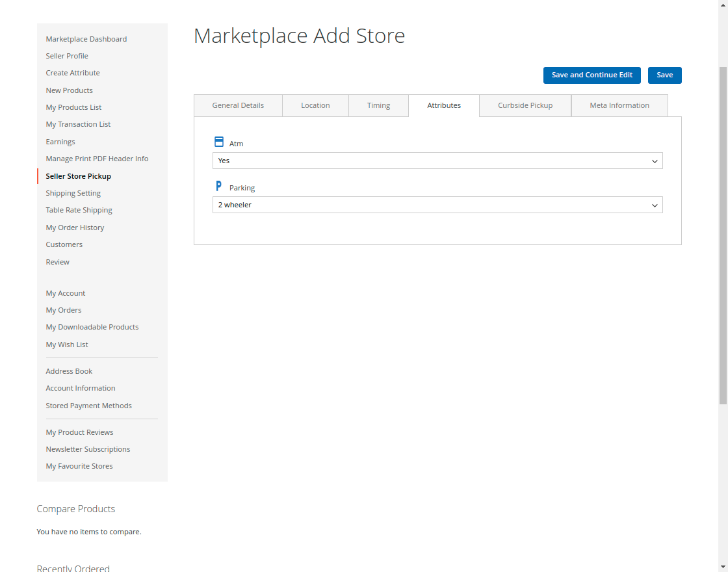The height and width of the screenshot is (572, 728).
Task: Open the Parking dropdown showing 2 wheeler
Action: pyautogui.click(x=437, y=205)
